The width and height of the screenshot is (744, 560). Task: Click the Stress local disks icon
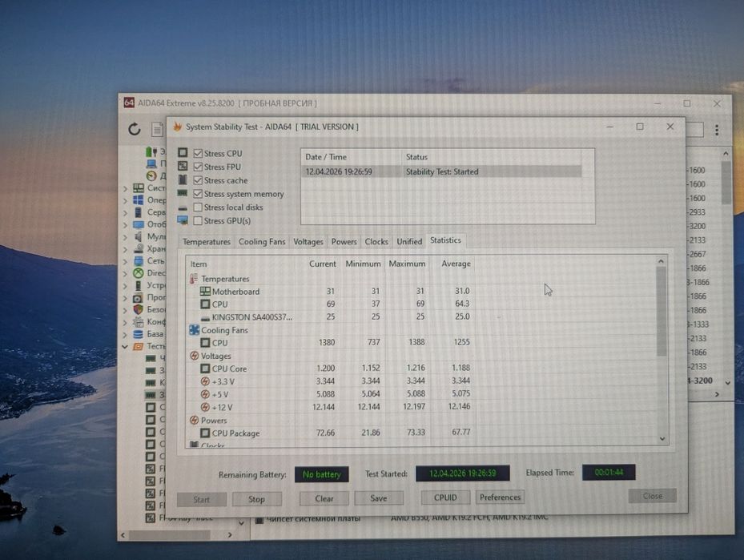(x=183, y=207)
